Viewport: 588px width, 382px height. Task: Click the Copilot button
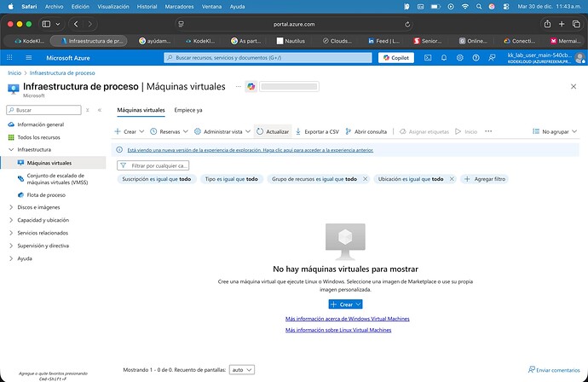click(x=396, y=58)
